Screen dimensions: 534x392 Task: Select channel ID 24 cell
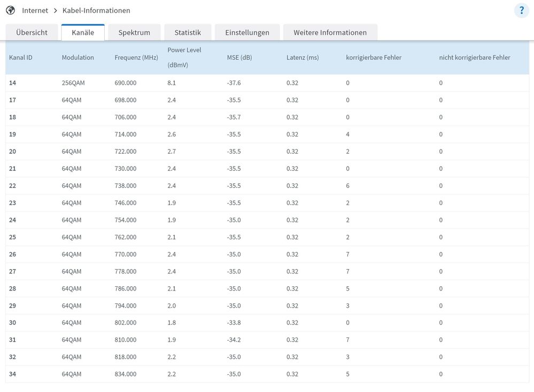(x=13, y=220)
